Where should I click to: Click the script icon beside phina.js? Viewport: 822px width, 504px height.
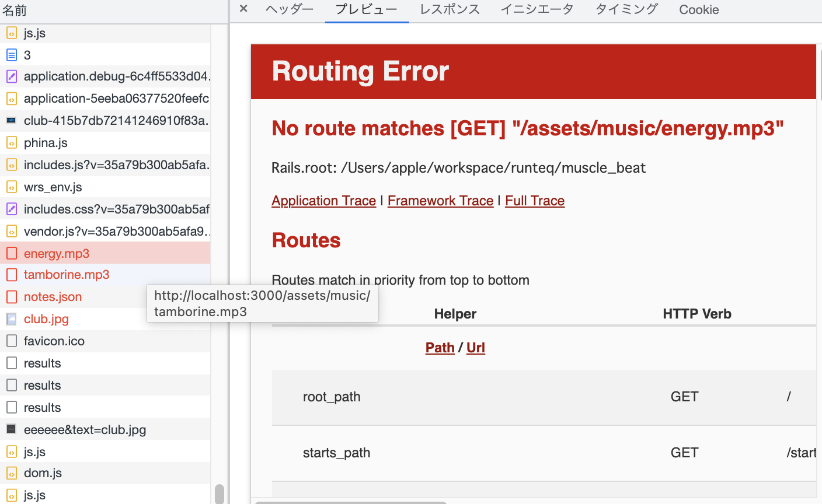coord(12,143)
